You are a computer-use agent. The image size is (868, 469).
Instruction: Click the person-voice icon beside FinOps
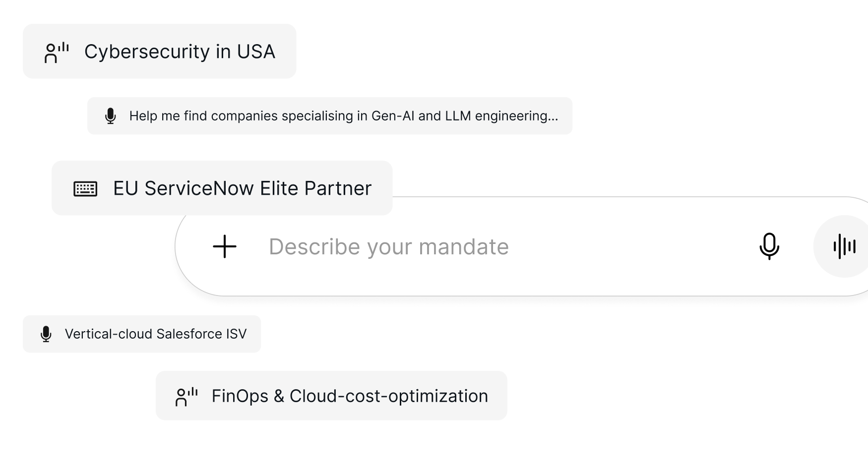[186, 397]
